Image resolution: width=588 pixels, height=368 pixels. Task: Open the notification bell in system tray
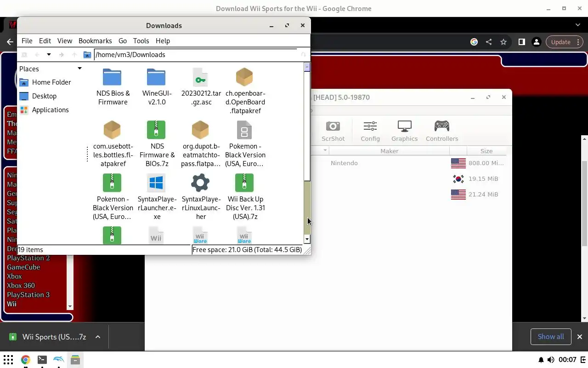541,360
